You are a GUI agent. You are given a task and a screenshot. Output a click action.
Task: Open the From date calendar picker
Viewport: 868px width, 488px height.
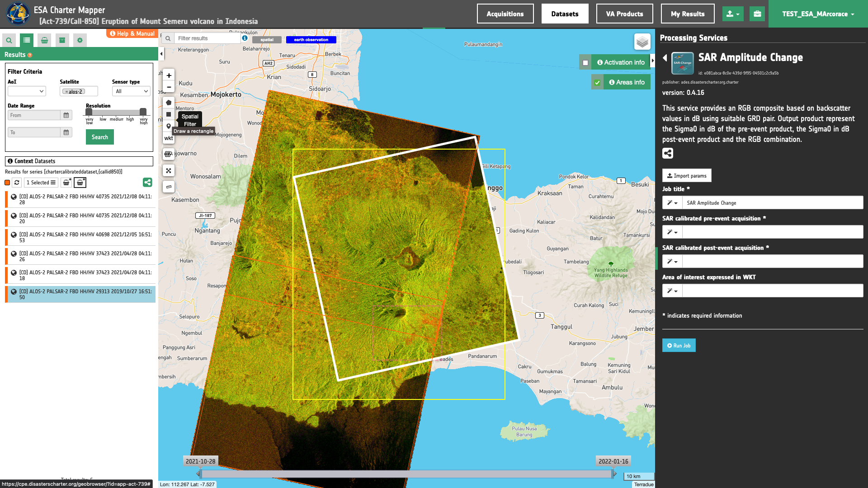coord(66,115)
